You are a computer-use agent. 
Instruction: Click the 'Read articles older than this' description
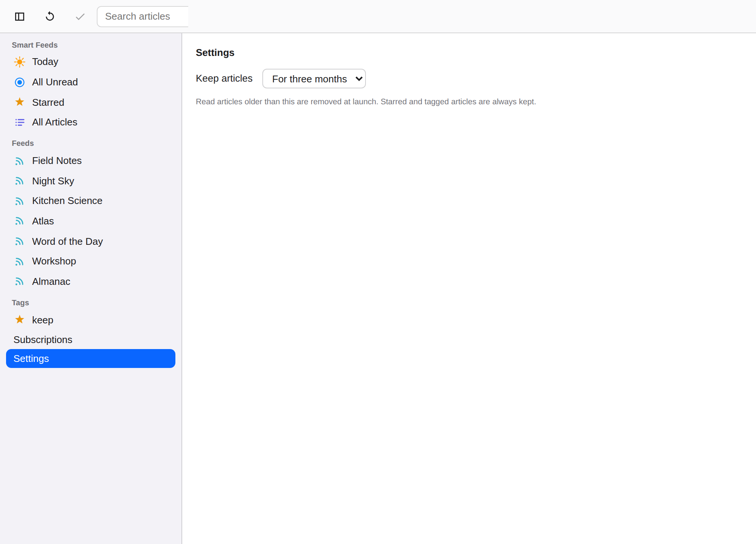pos(366,102)
